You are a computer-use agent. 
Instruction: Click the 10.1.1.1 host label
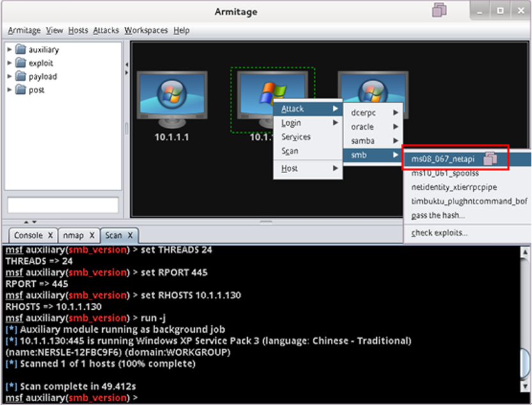tap(172, 137)
